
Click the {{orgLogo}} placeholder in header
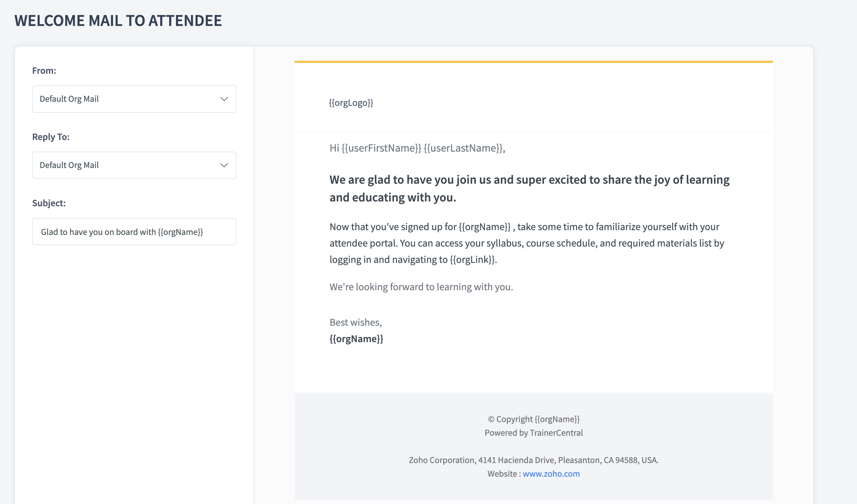point(351,103)
